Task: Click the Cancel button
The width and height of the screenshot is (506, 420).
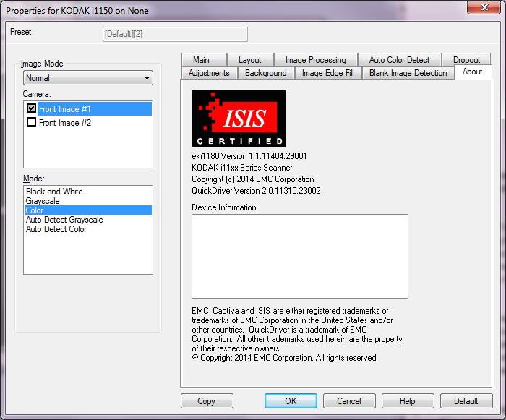Action: click(x=349, y=401)
